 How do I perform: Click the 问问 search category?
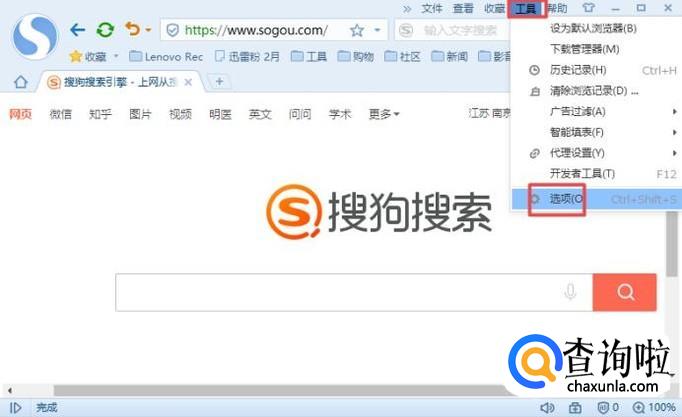click(x=300, y=114)
